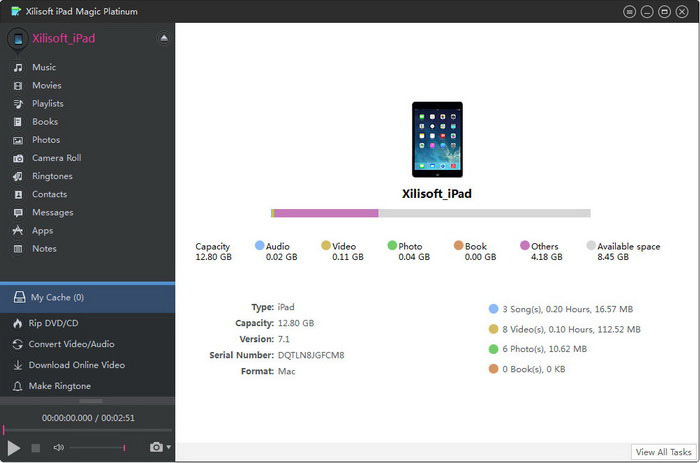Open the title bar menu button
The width and height of the screenshot is (700, 463).
tap(630, 11)
